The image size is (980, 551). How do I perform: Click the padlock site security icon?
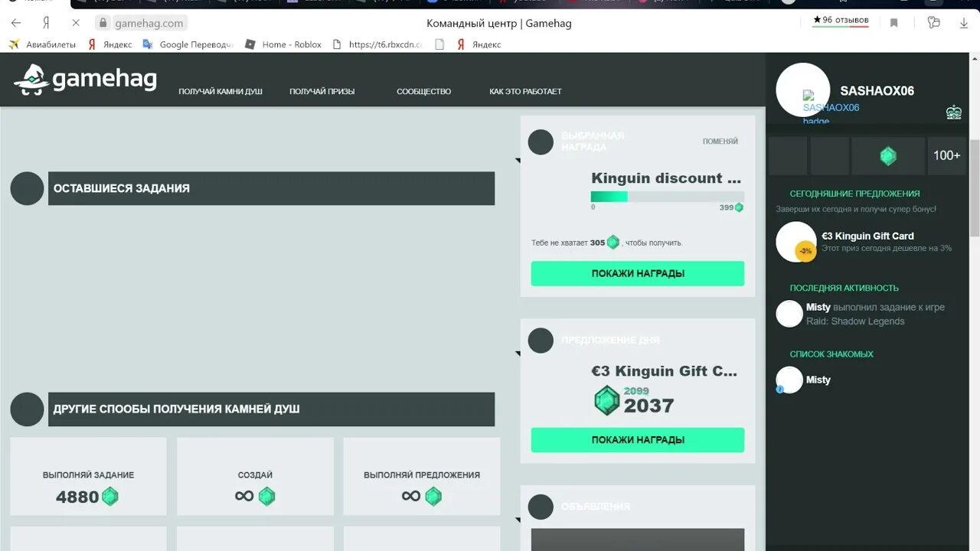click(x=103, y=23)
